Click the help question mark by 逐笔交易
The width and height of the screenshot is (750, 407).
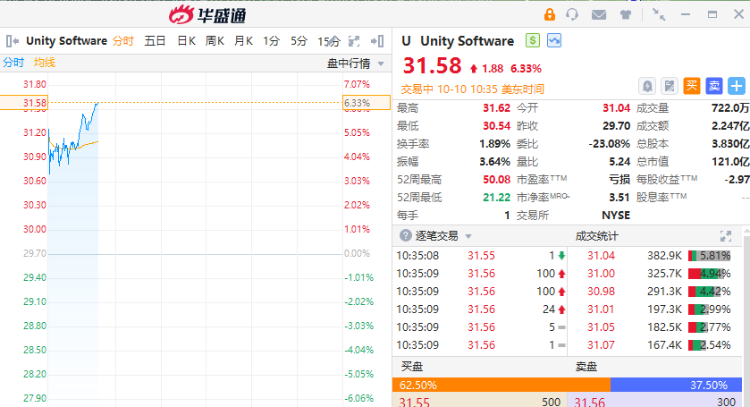click(405, 235)
